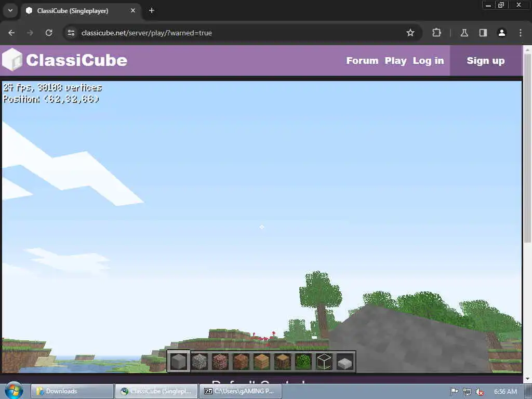Close the ClassiCube (Singleplayer) tab
The height and width of the screenshot is (399, 532).
tap(133, 10)
